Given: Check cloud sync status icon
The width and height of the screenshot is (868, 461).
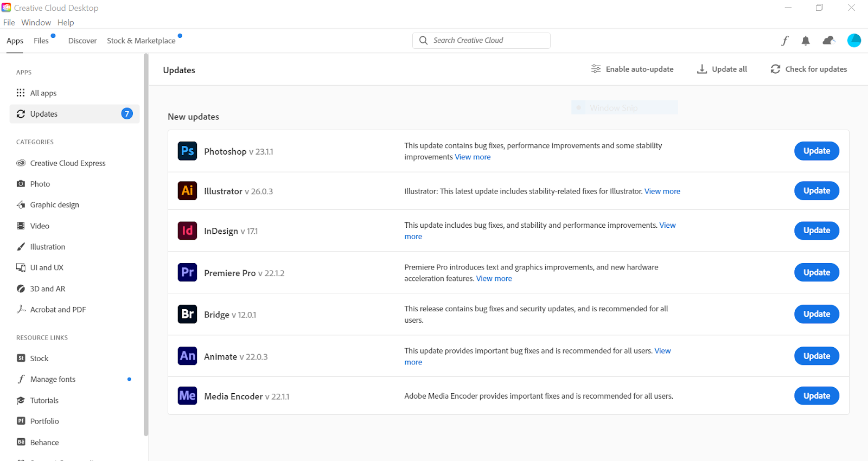Looking at the screenshot, I should pyautogui.click(x=828, y=41).
